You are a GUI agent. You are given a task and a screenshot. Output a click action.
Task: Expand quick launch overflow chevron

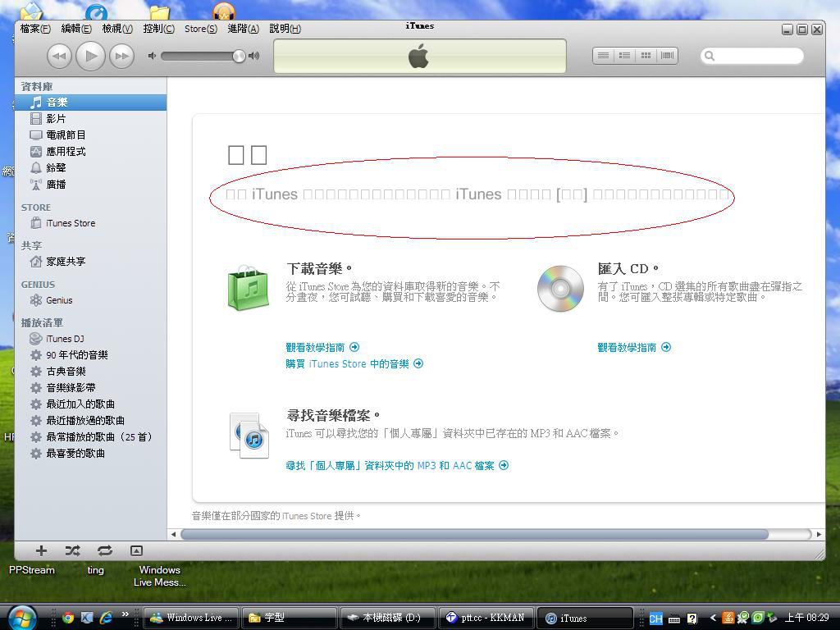click(126, 614)
